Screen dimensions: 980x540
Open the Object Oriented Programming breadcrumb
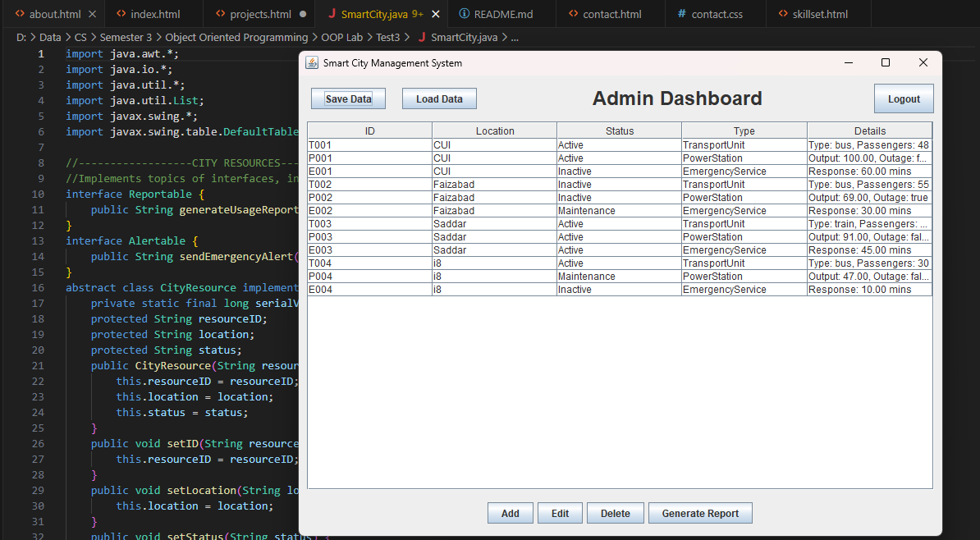click(237, 38)
